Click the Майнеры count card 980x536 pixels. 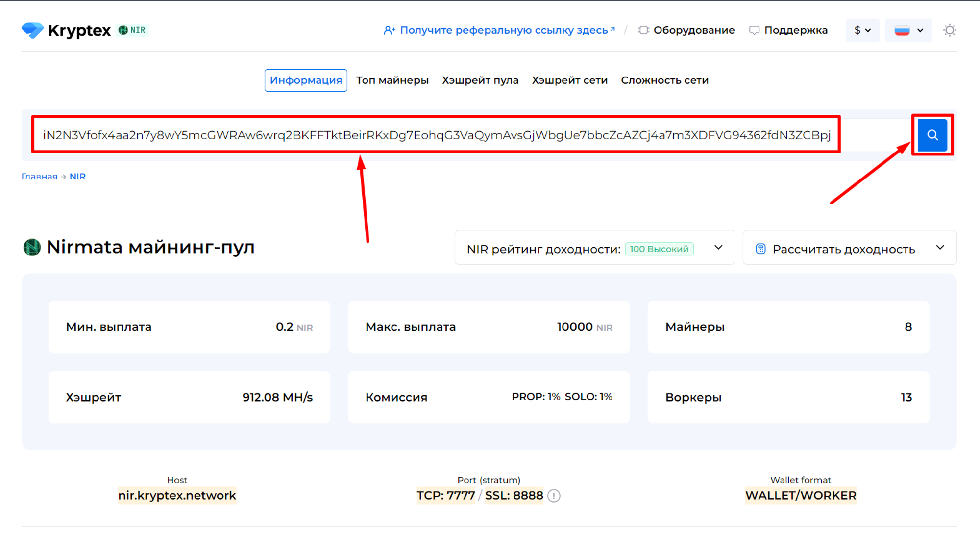click(788, 327)
